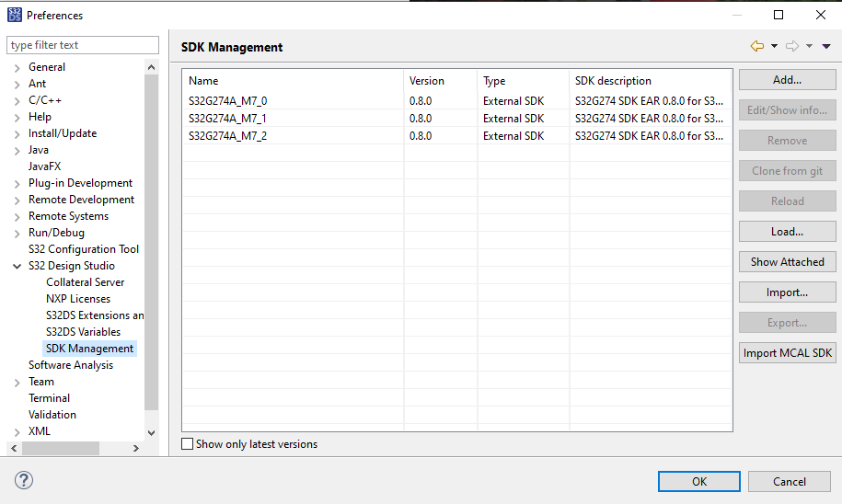Open the view menu triangle in SDK Management header
This screenshot has height=504, width=842.
[x=826, y=46]
